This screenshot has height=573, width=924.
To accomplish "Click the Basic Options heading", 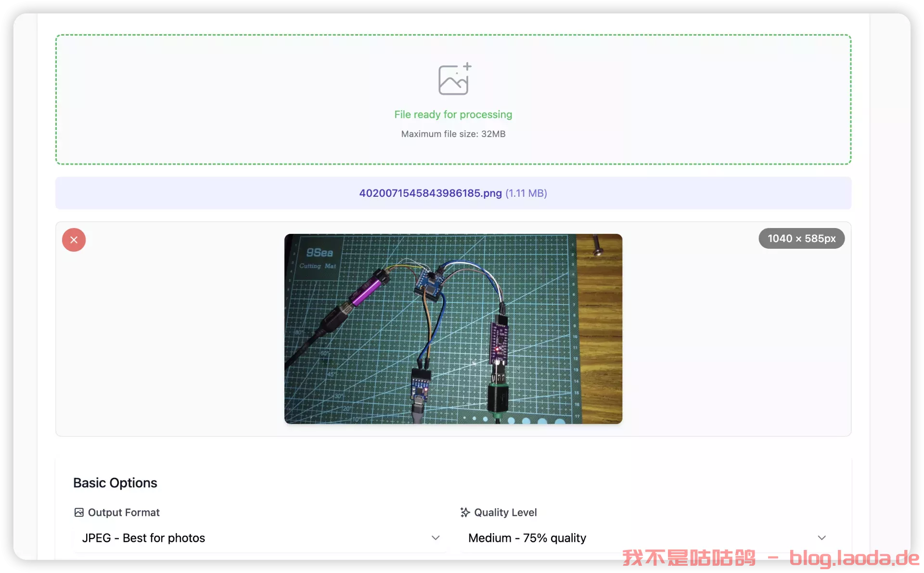I will point(115,483).
